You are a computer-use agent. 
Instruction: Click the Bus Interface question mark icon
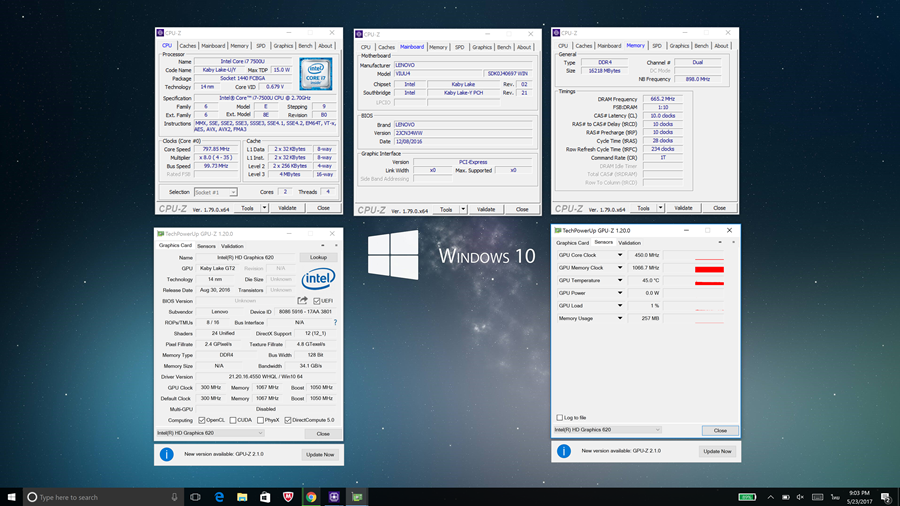(x=335, y=322)
